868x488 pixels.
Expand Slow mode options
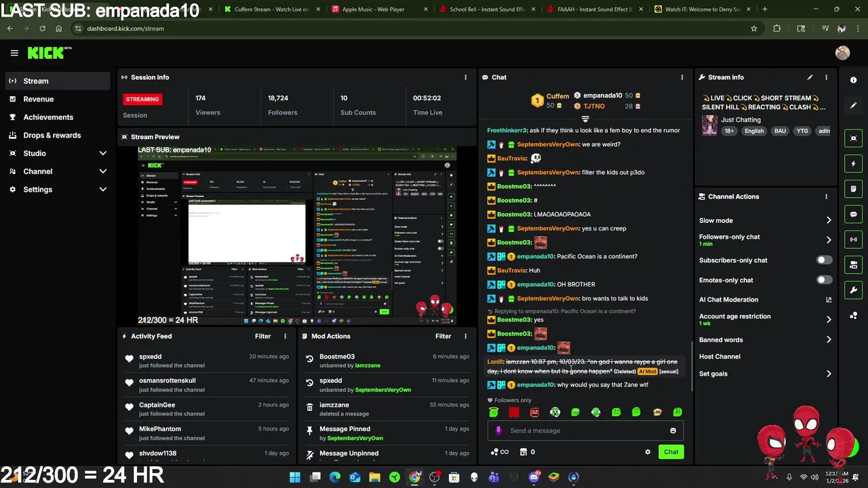click(828, 220)
